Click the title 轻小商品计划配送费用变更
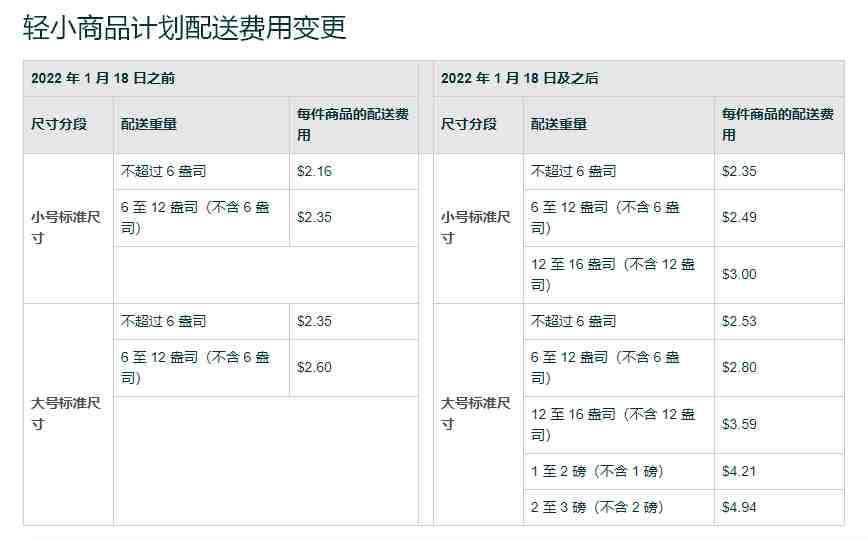868x540 pixels. click(185, 28)
